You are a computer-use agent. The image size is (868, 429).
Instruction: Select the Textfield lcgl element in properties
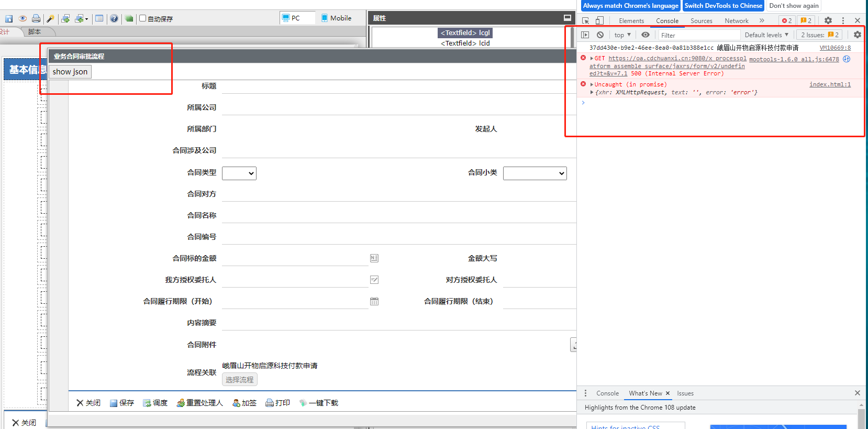click(x=465, y=33)
